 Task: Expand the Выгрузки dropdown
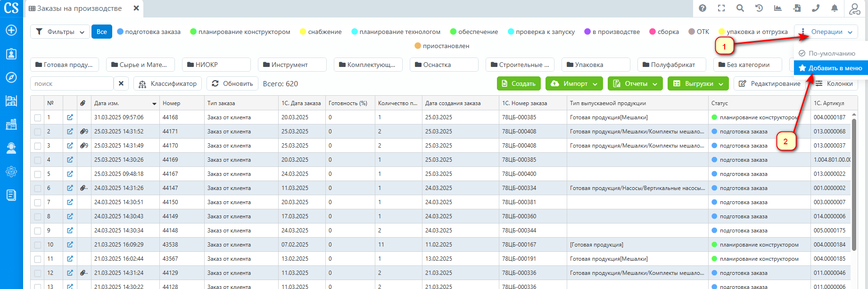click(698, 83)
